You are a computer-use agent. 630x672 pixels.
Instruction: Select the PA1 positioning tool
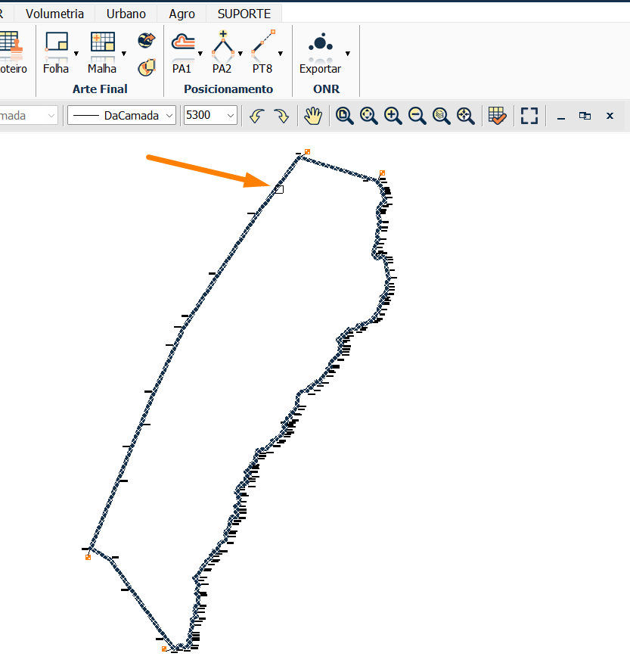[x=182, y=43]
